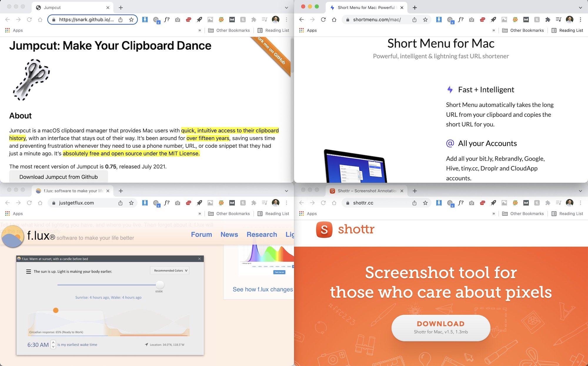
Task: Share icon in Jumpcut window address bar
Action: 121,20
